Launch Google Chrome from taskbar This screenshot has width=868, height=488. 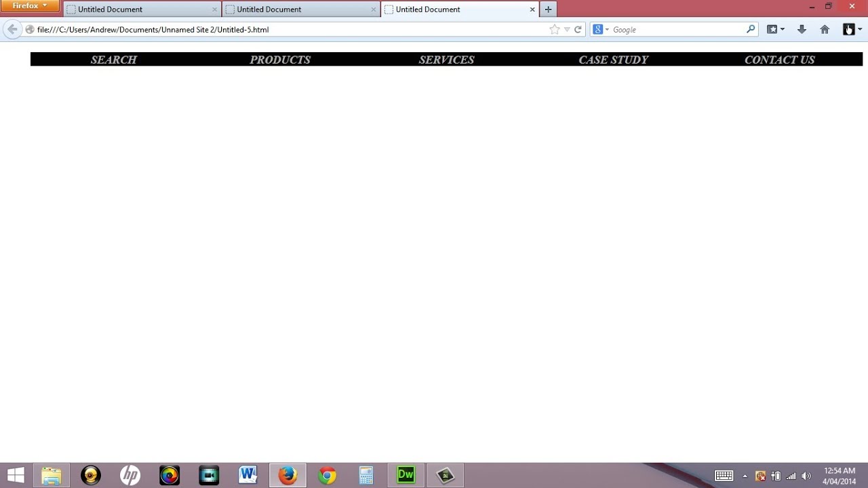pyautogui.click(x=327, y=475)
